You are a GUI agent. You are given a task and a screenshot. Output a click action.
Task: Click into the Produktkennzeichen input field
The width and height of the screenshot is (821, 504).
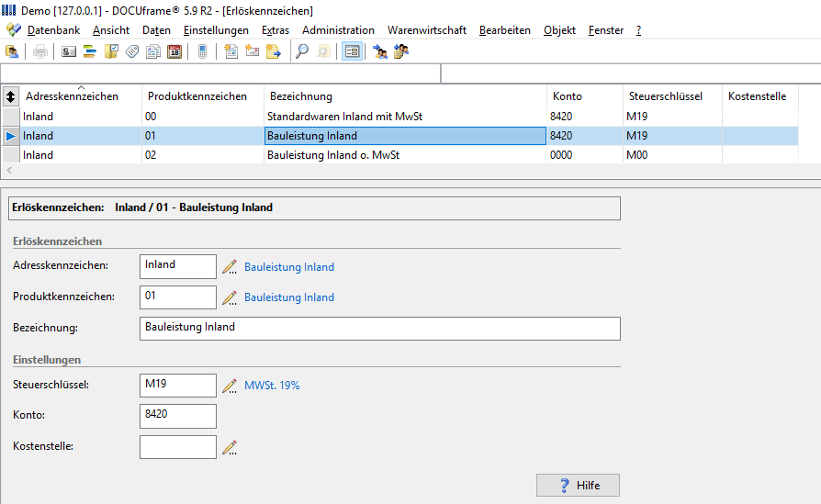(x=178, y=297)
